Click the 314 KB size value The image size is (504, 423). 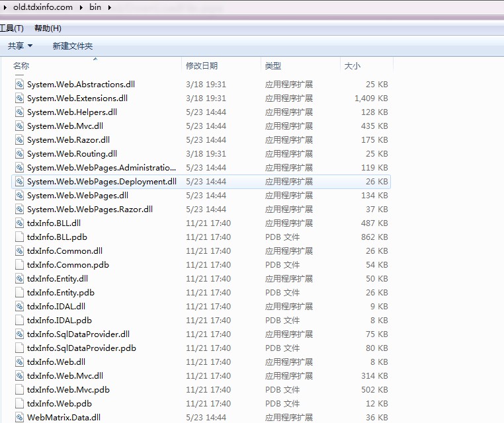pos(374,375)
